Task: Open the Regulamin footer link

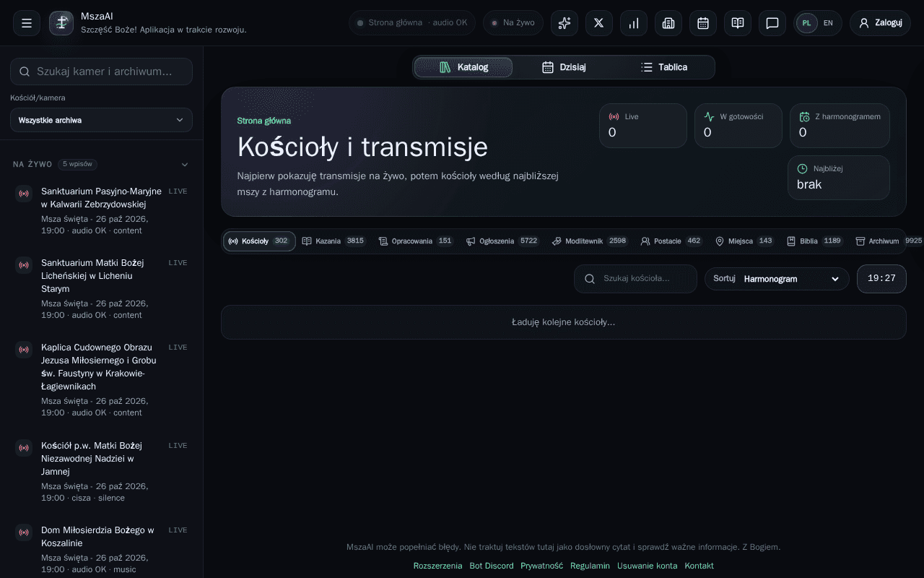Action: tap(590, 566)
